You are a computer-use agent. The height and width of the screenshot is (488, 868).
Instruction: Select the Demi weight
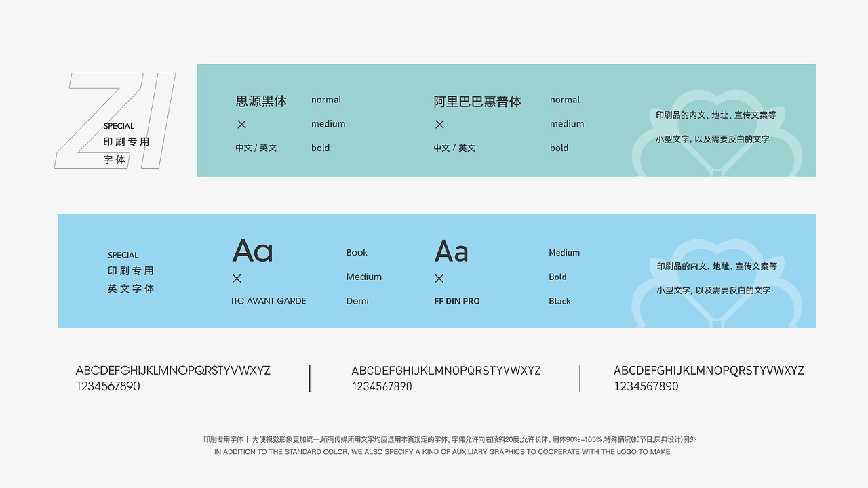[x=357, y=301]
